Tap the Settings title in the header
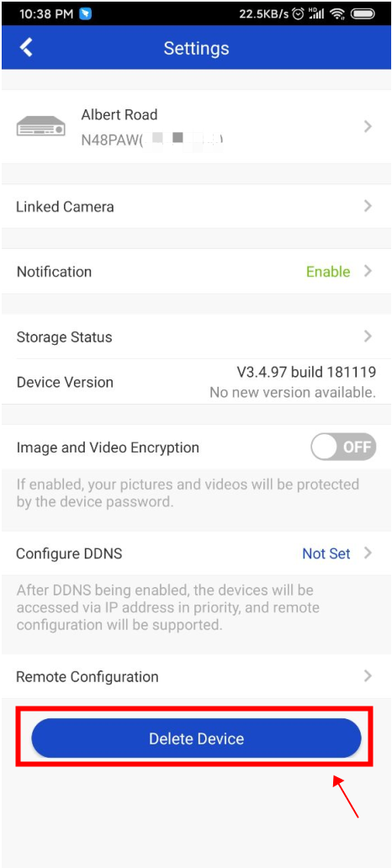The width and height of the screenshot is (392, 868). (x=196, y=48)
